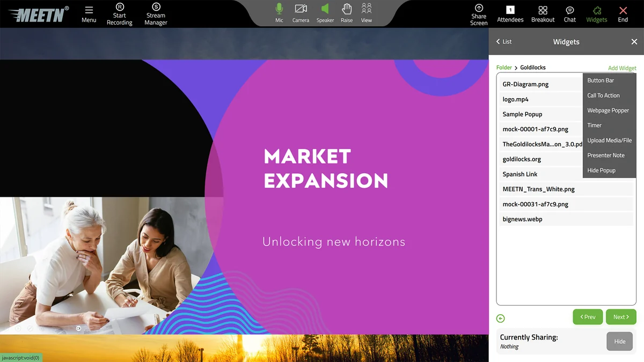Click the red End meeting icon

(623, 13)
